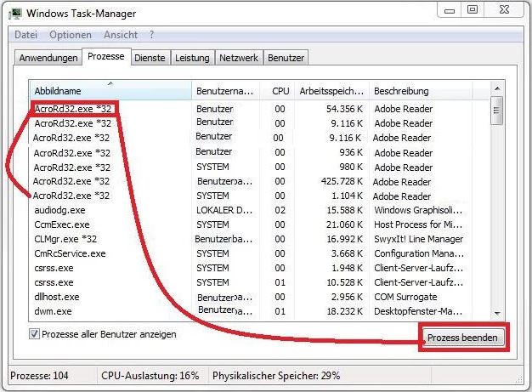Open the Optionen menu
The height and width of the screenshot is (392, 532).
click(x=70, y=35)
